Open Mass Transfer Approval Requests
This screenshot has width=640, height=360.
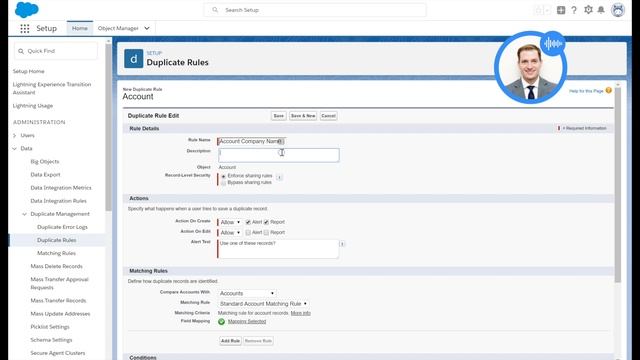(x=59, y=283)
